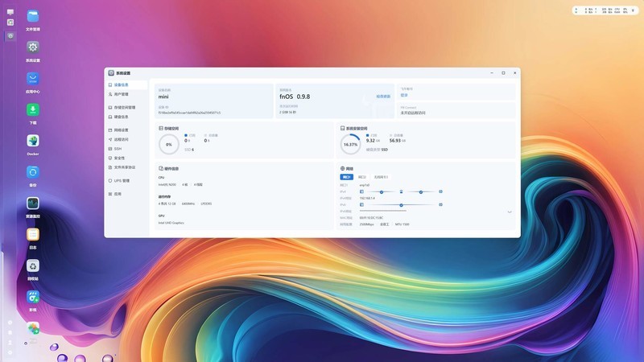Click the second small taskbar icon below the monitor
Image resolution: width=644 pixels, height=362 pixels.
(10, 23)
